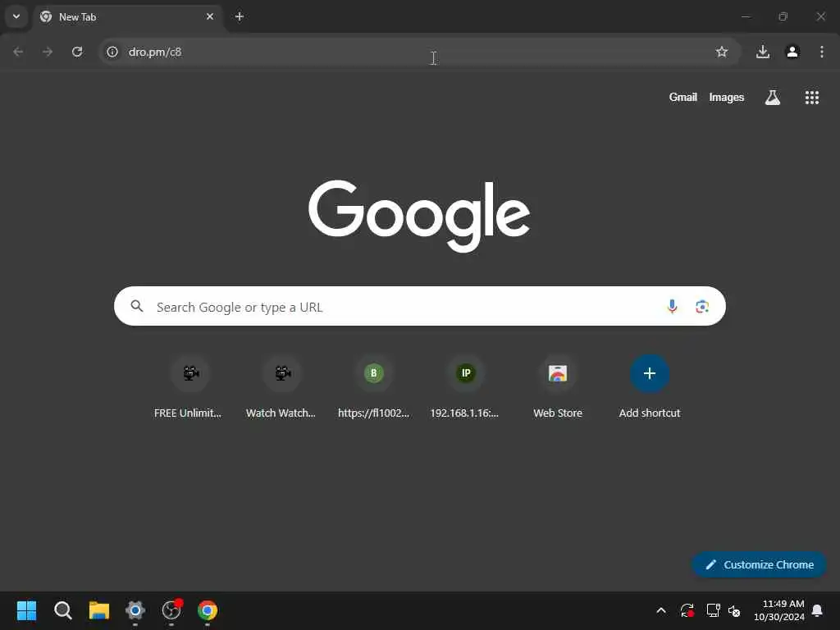Open OBS Studio from taskbar
Screen dimensions: 840x630
171,610
